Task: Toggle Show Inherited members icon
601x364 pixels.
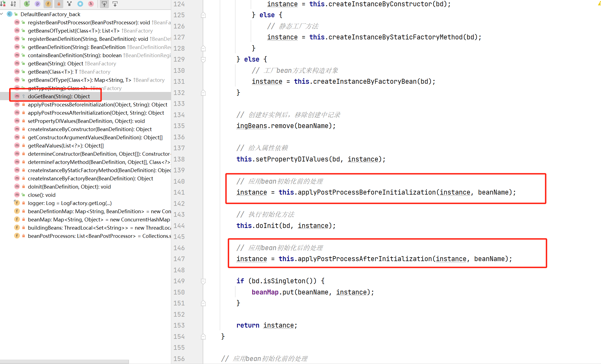Action: [x=27, y=4]
